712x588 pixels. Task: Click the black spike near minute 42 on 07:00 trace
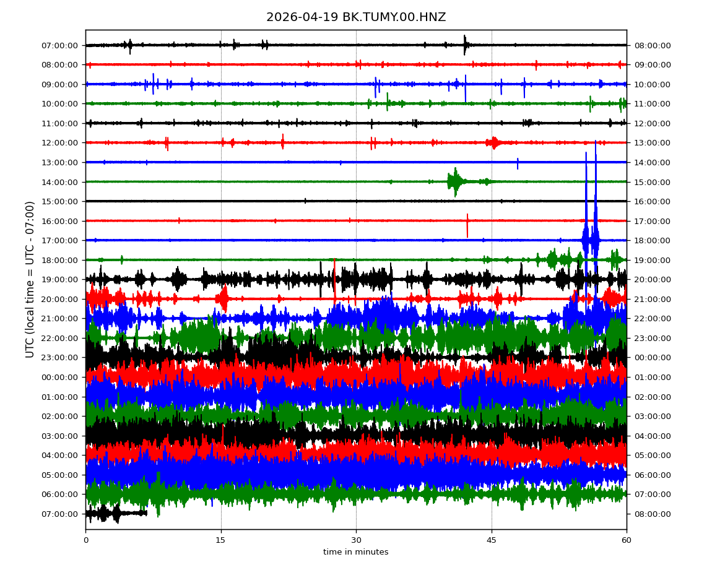tap(465, 45)
